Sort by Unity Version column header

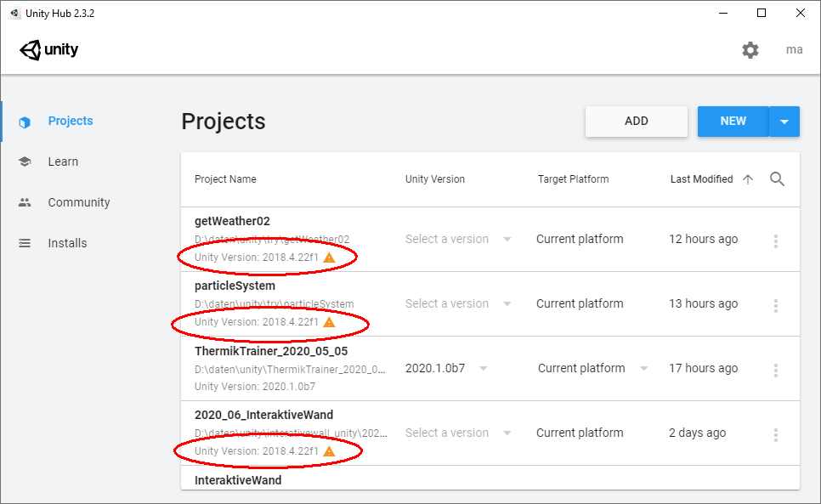click(x=434, y=179)
